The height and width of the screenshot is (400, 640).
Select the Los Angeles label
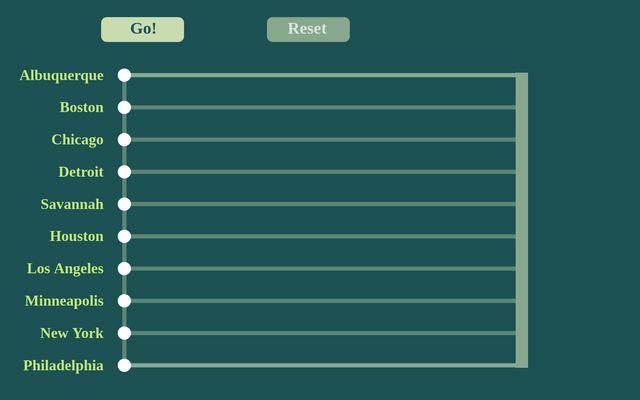(65, 268)
